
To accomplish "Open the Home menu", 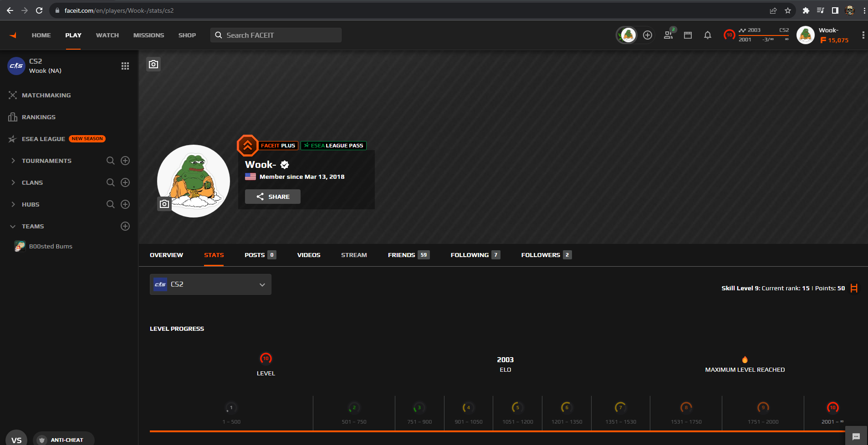I will click(41, 35).
